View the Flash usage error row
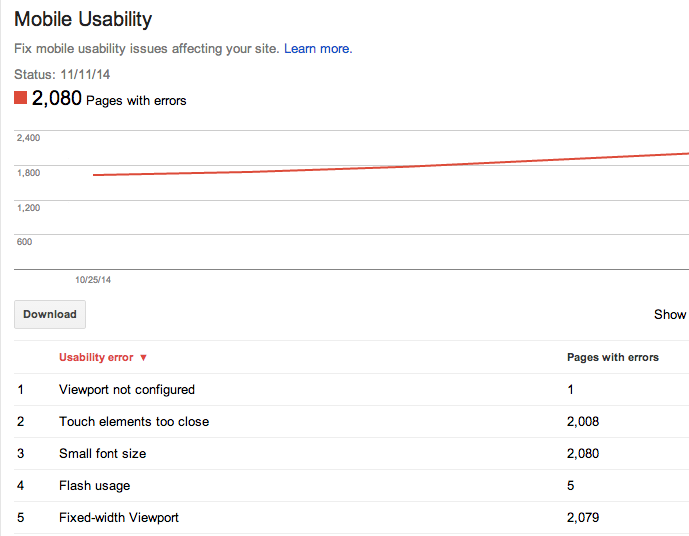 94,485
